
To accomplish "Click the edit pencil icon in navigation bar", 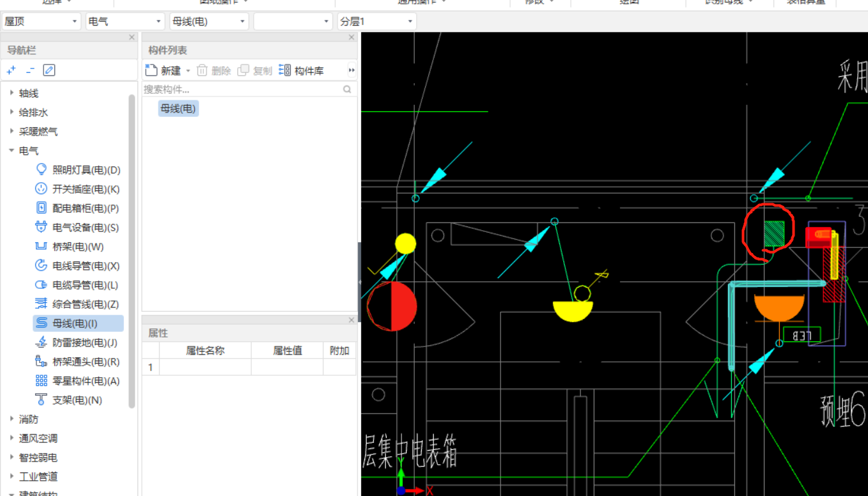I will coord(49,70).
